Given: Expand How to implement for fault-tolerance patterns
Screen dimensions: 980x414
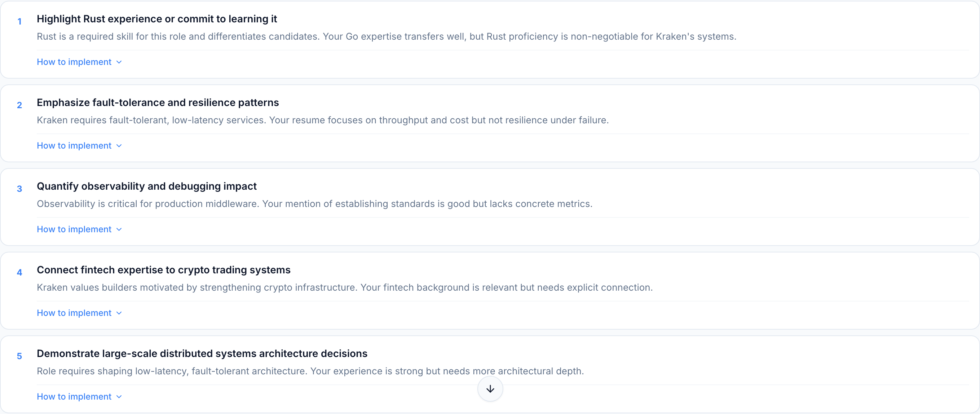Looking at the screenshot, I should [74, 146].
